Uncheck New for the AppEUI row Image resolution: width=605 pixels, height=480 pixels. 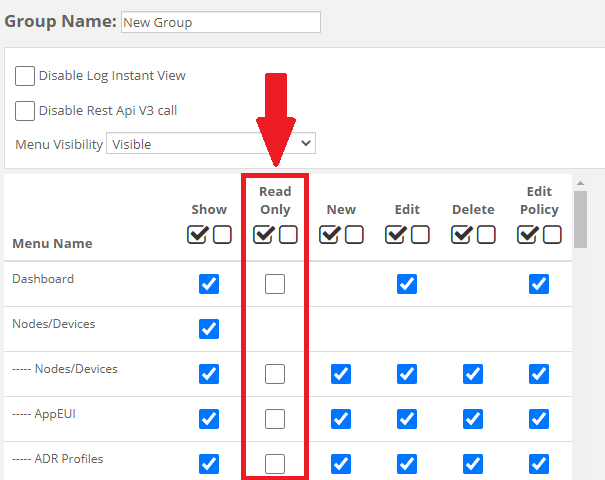tap(341, 419)
